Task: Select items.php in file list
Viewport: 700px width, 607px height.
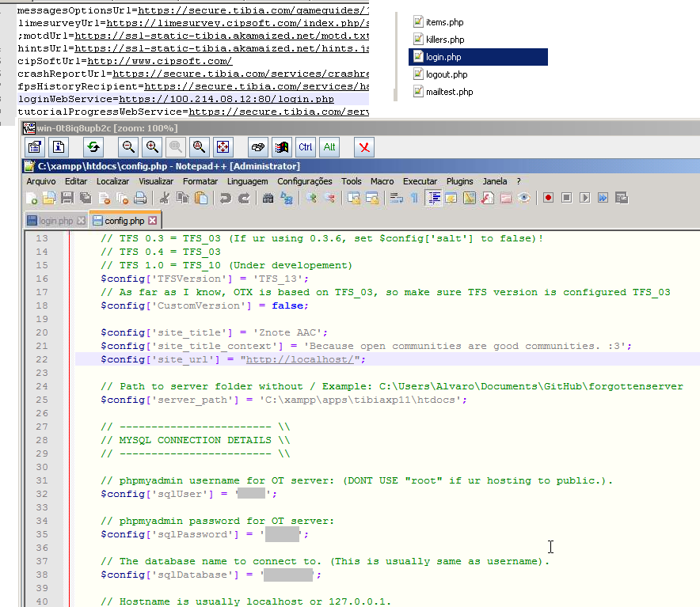Action: (x=444, y=22)
